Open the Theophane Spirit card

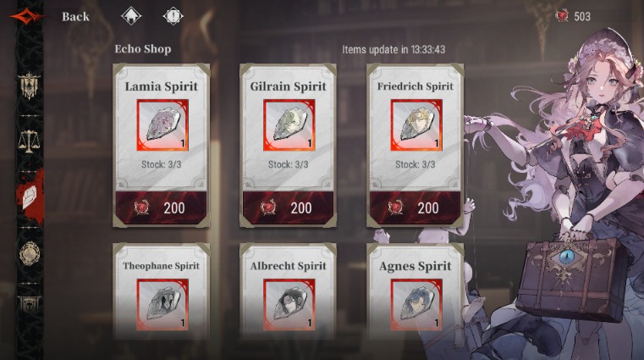162,291
